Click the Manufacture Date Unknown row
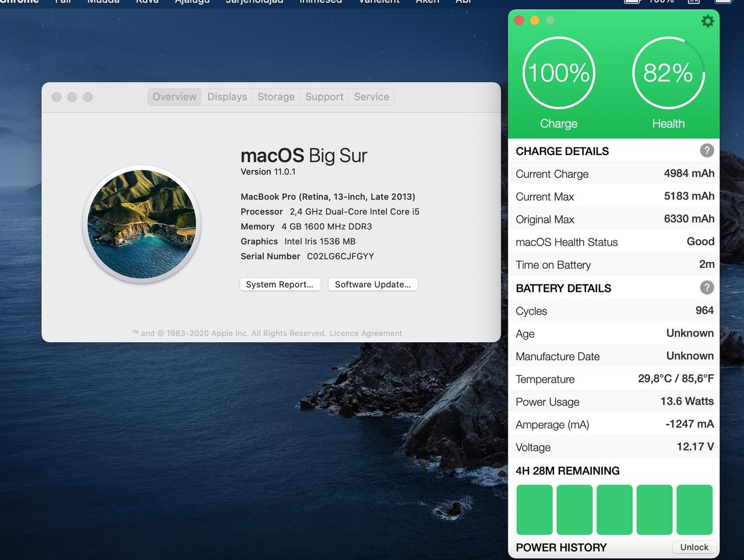744x560 pixels. pyautogui.click(x=614, y=356)
